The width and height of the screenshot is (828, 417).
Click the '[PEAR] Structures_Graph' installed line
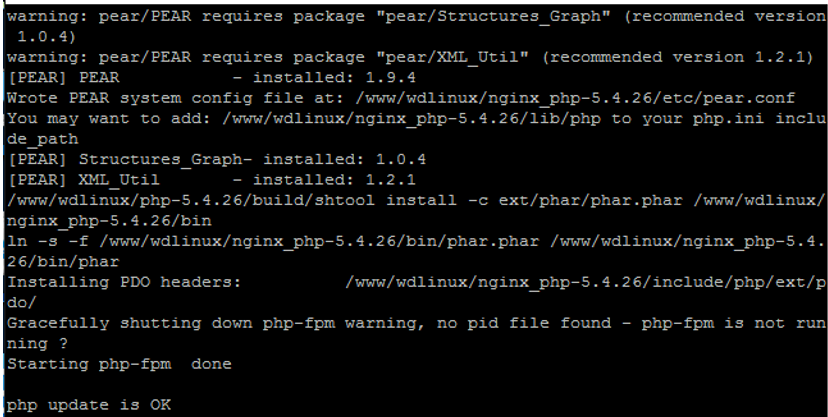click(217, 159)
